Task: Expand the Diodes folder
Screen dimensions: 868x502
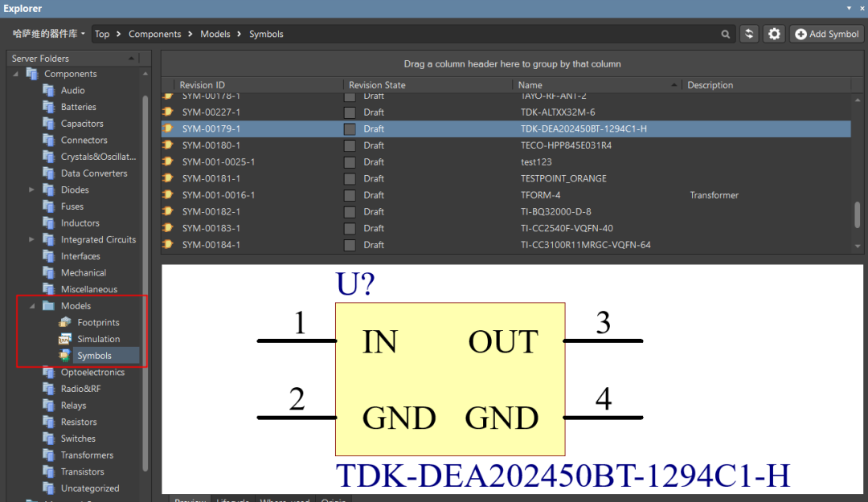Action: (31, 190)
